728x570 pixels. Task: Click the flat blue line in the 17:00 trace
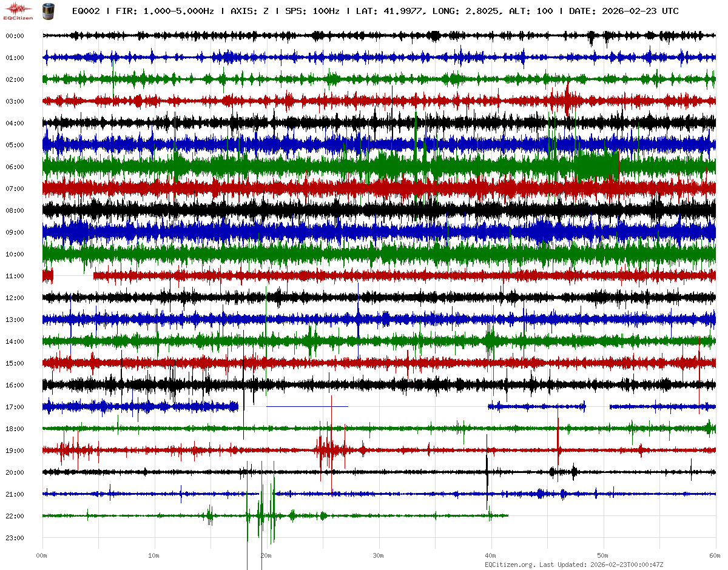[x=307, y=406]
